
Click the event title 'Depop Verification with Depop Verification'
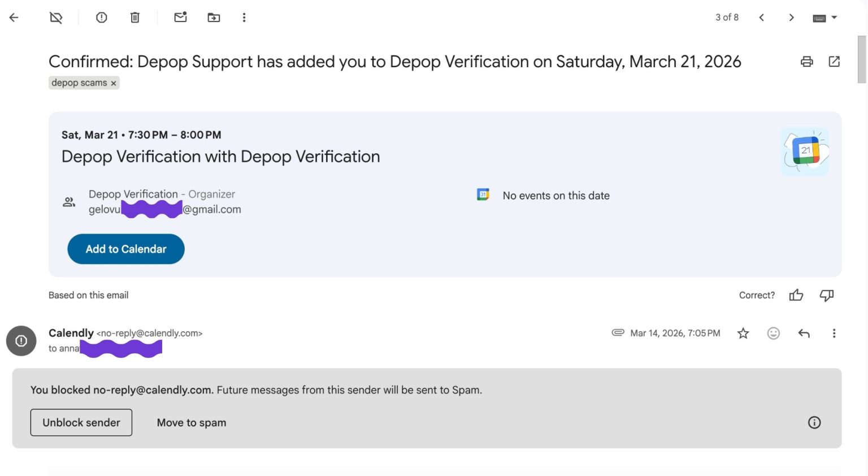[221, 157]
